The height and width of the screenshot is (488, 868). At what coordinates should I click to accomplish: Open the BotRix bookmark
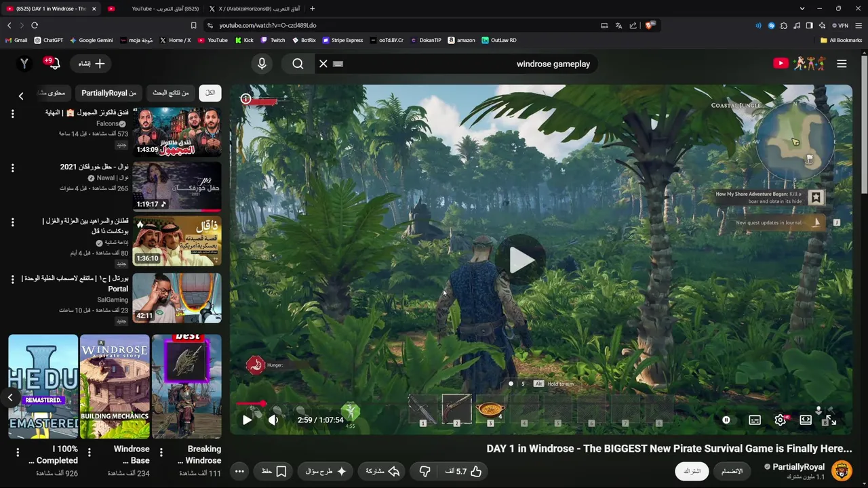(304, 40)
